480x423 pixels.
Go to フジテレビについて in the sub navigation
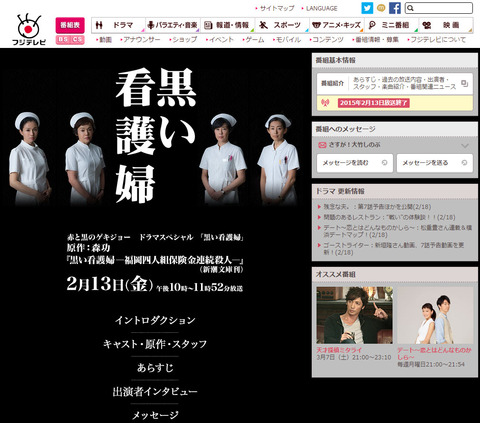tap(437, 40)
